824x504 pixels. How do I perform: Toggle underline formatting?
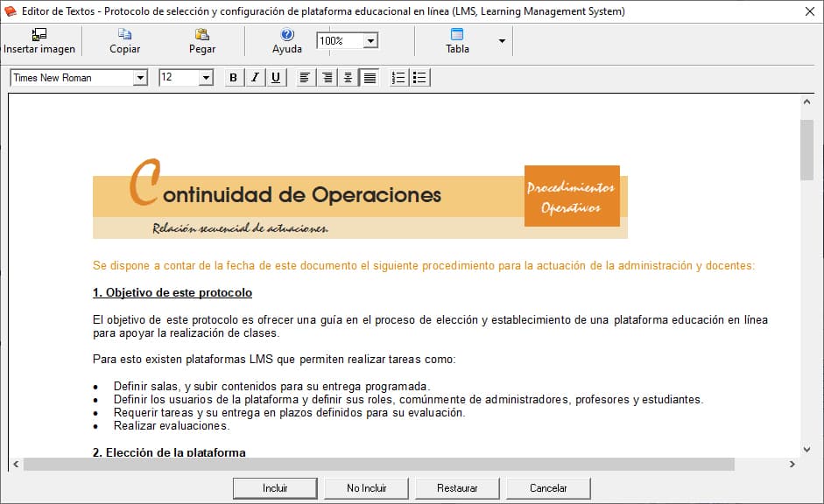(x=276, y=78)
